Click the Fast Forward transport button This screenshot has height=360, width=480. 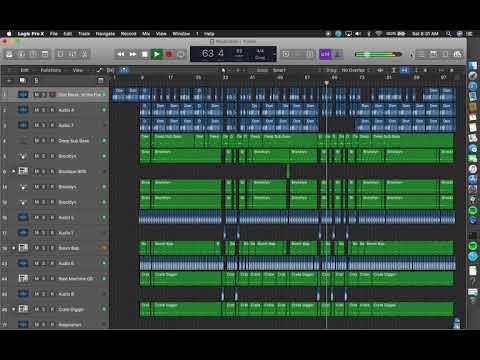(x=133, y=54)
